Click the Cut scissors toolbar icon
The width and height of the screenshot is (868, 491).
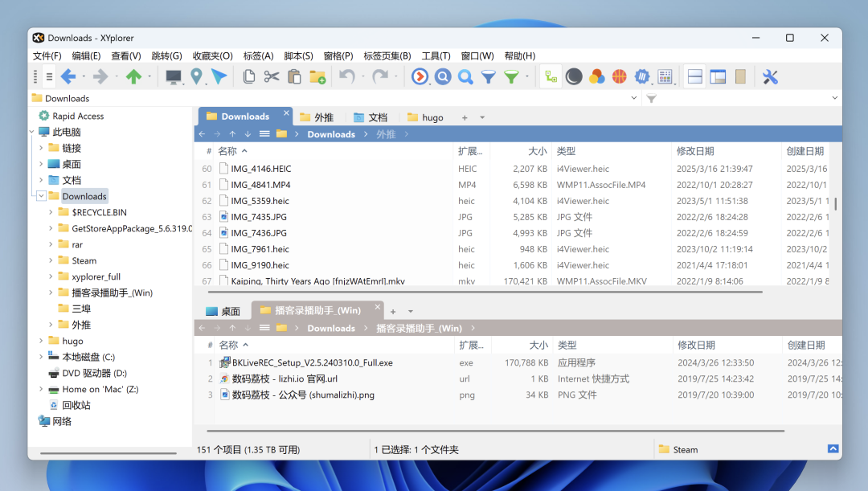pyautogui.click(x=272, y=76)
